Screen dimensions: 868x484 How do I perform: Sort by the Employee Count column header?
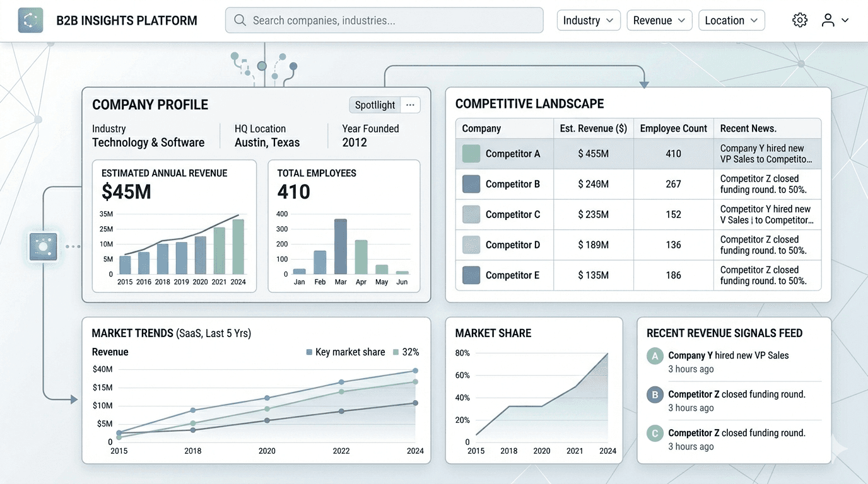pos(673,129)
